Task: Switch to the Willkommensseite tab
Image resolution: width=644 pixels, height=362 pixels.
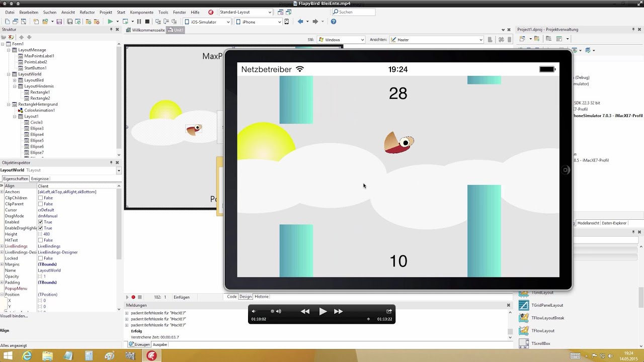Action: [146, 30]
